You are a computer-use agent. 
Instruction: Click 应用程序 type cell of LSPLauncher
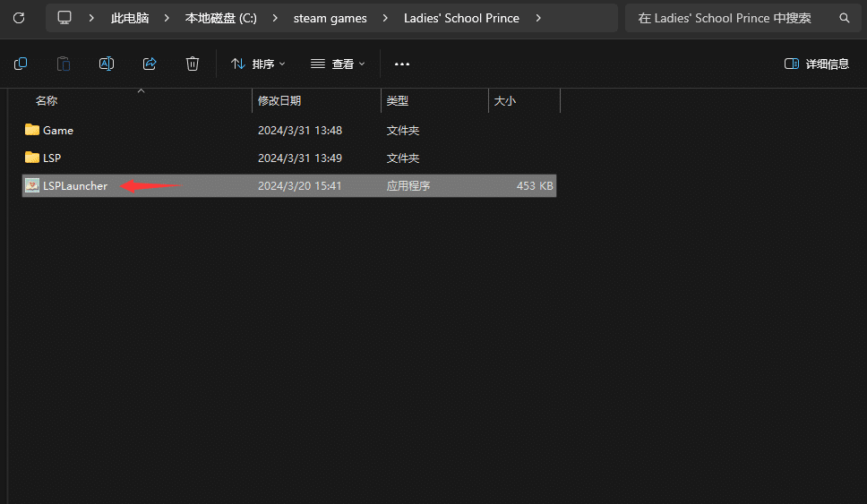408,185
